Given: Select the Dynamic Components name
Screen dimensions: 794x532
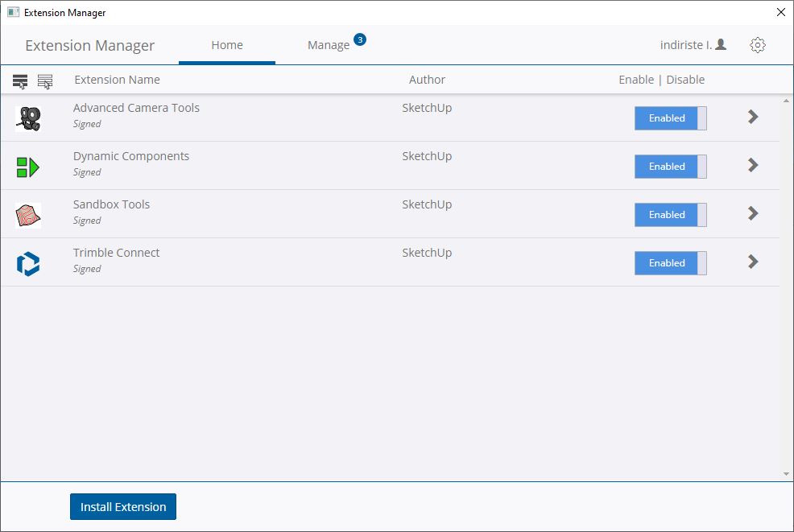Looking at the screenshot, I should pos(131,156).
